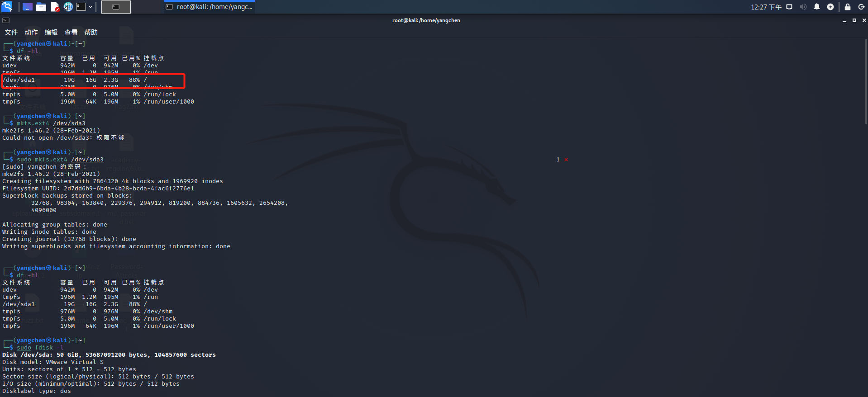Image resolution: width=868 pixels, height=397 pixels.
Task: Launch the text editor panel icon
Action: coord(55,7)
